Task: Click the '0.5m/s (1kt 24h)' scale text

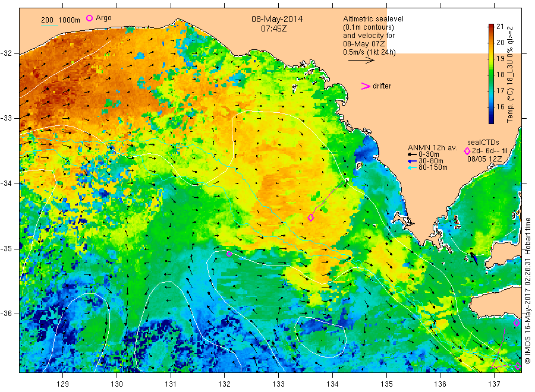Action: coord(369,52)
